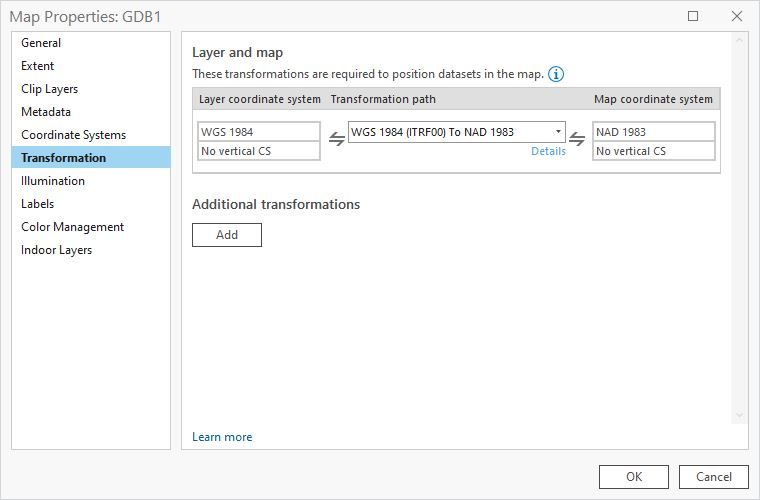Open the General tab
760x500 pixels.
(41, 43)
